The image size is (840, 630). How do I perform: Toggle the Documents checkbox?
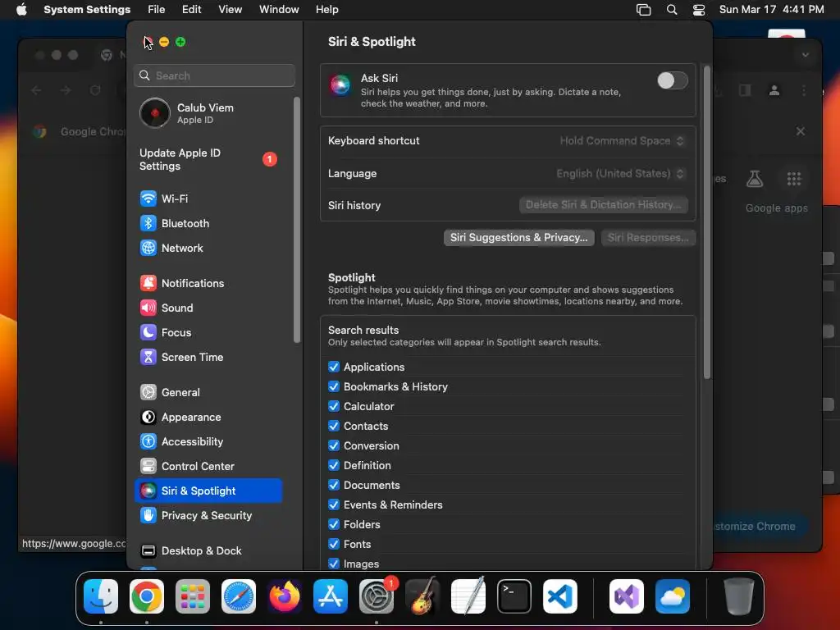tap(334, 485)
